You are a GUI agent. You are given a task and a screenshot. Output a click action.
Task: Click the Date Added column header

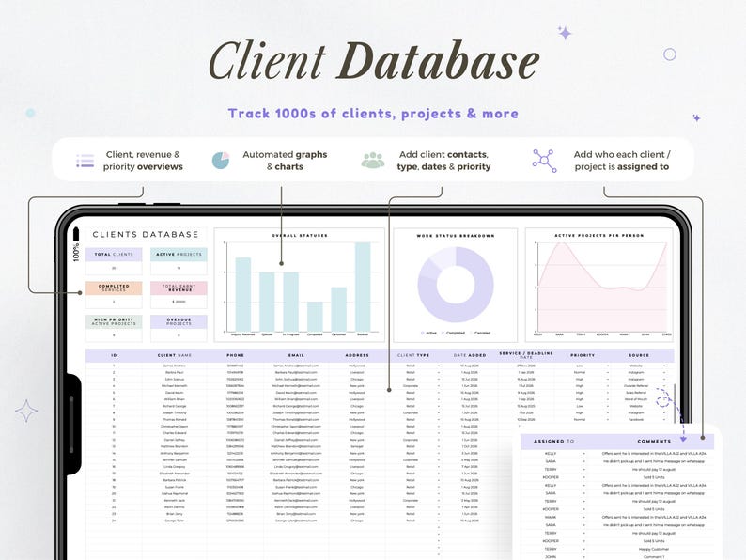pyautogui.click(x=470, y=355)
